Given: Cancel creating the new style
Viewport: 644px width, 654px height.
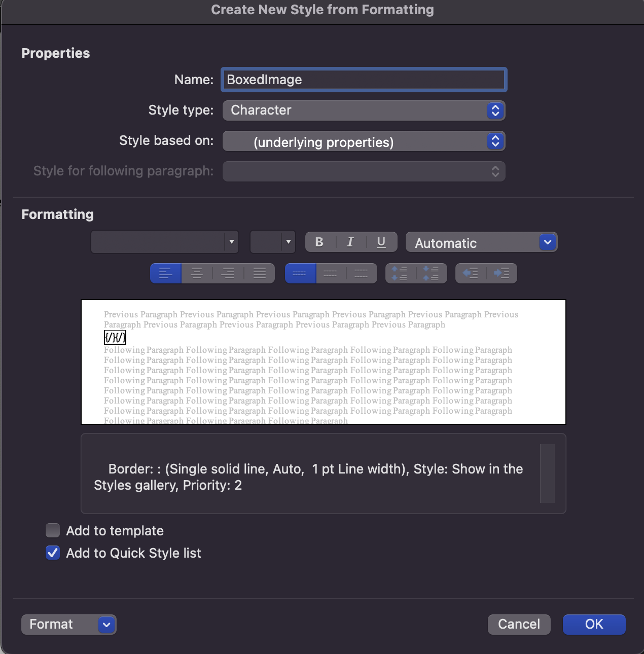Looking at the screenshot, I should (519, 624).
